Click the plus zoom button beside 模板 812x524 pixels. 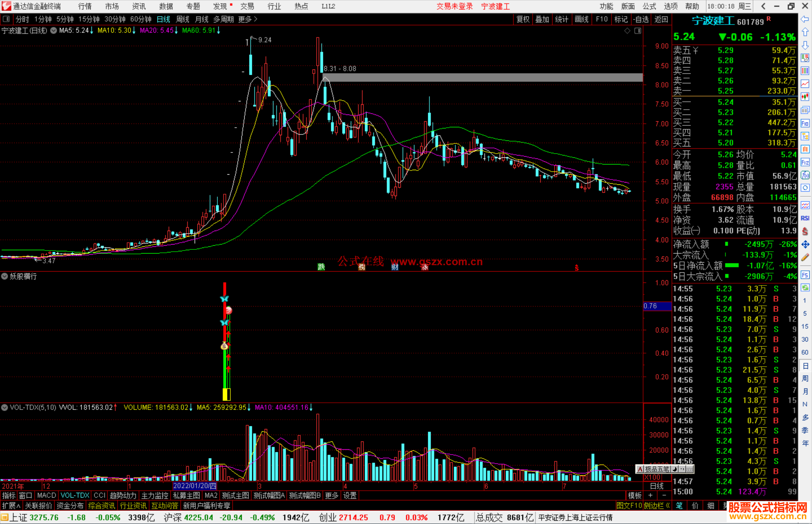coord(650,495)
